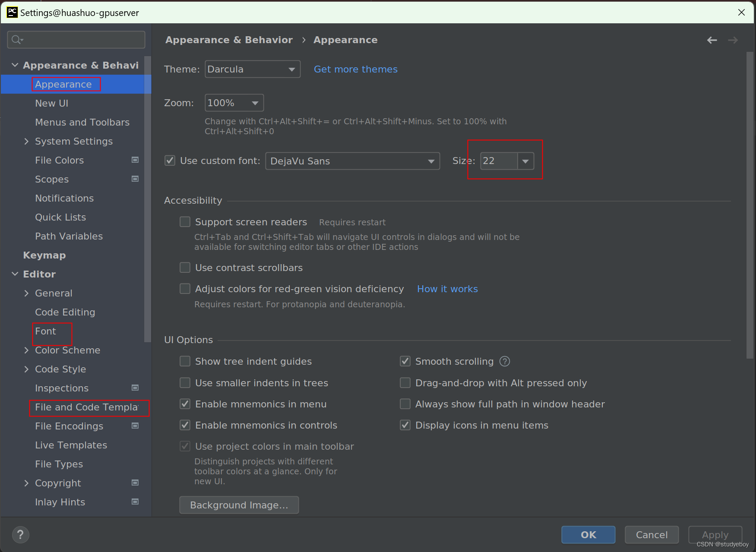Click the Smooth scrolling help icon
This screenshot has height=552, width=756.
pyautogui.click(x=505, y=361)
